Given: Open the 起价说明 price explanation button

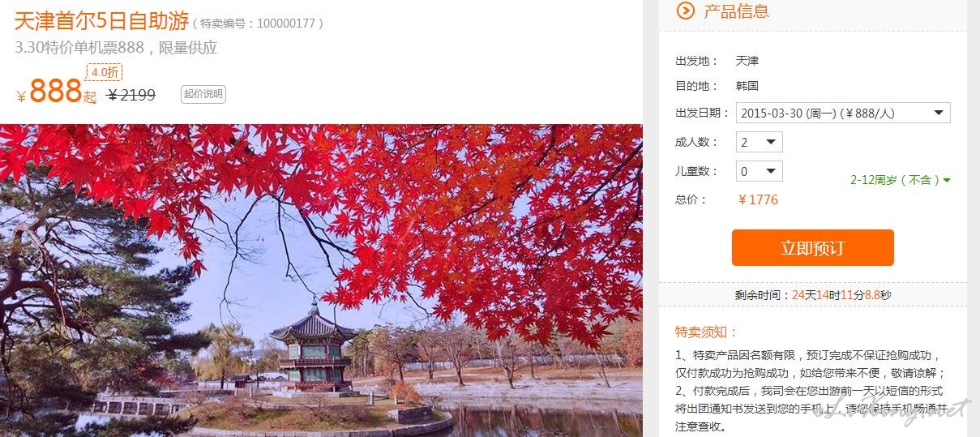Looking at the screenshot, I should coord(203,94).
